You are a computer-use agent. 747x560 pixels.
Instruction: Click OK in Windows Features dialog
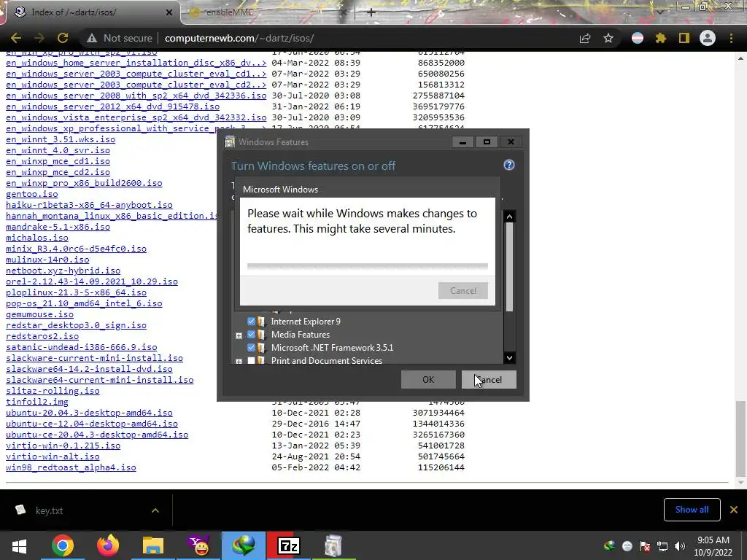coord(428,379)
